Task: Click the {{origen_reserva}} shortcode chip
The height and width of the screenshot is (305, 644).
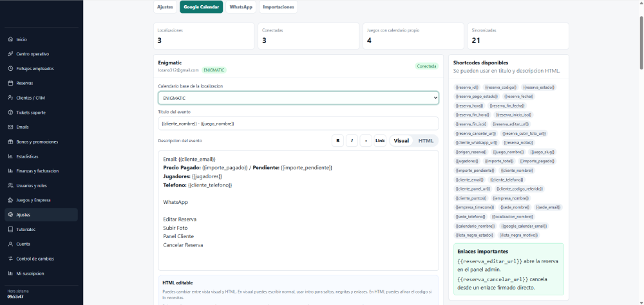Action: tap(471, 152)
